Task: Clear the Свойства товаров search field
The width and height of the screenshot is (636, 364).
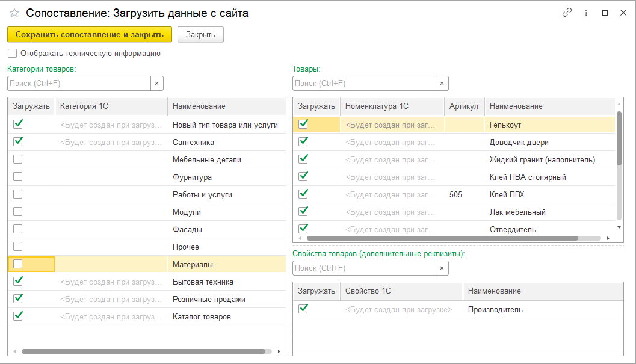Action: click(x=442, y=268)
